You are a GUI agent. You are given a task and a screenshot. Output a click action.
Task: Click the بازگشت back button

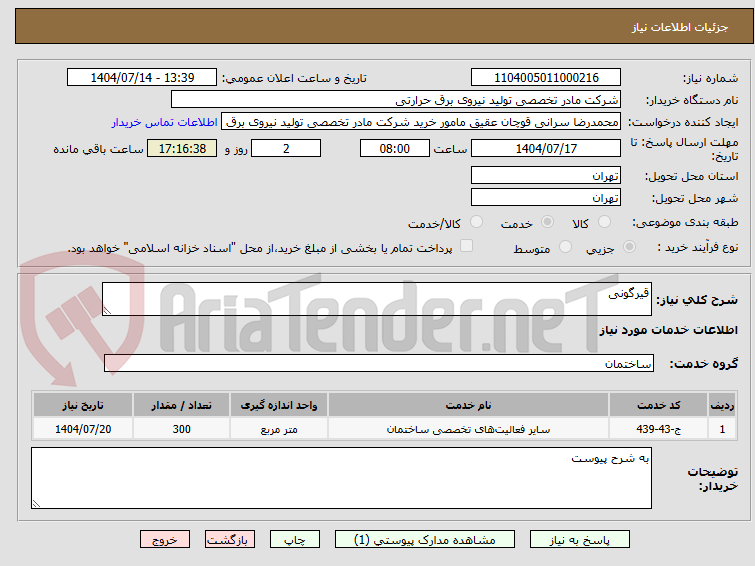(230, 540)
